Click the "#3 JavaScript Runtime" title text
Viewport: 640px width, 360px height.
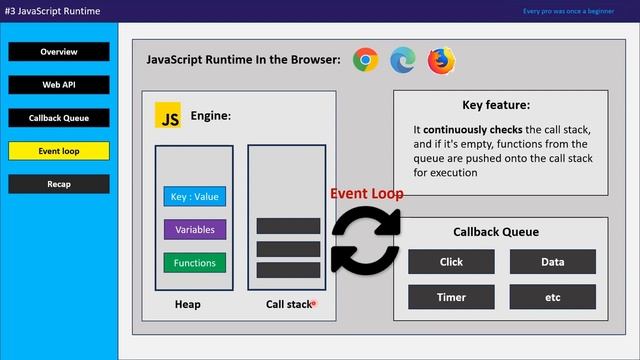coord(52,11)
